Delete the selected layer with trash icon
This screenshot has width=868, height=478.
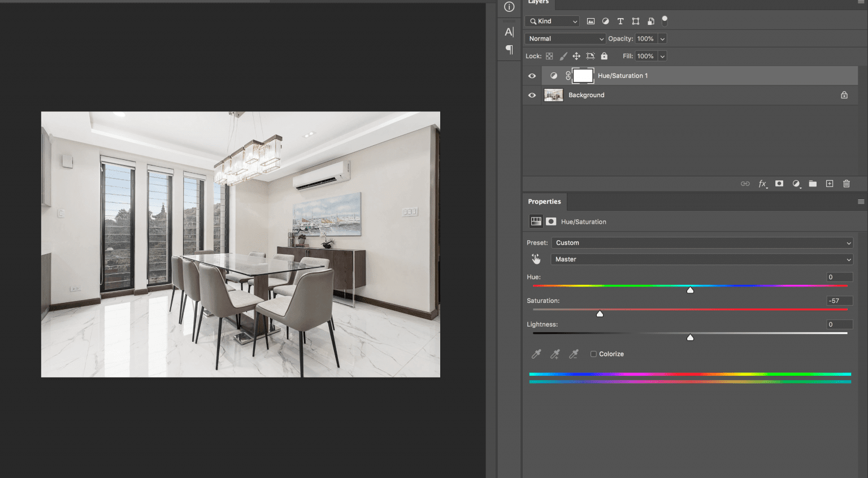846,184
